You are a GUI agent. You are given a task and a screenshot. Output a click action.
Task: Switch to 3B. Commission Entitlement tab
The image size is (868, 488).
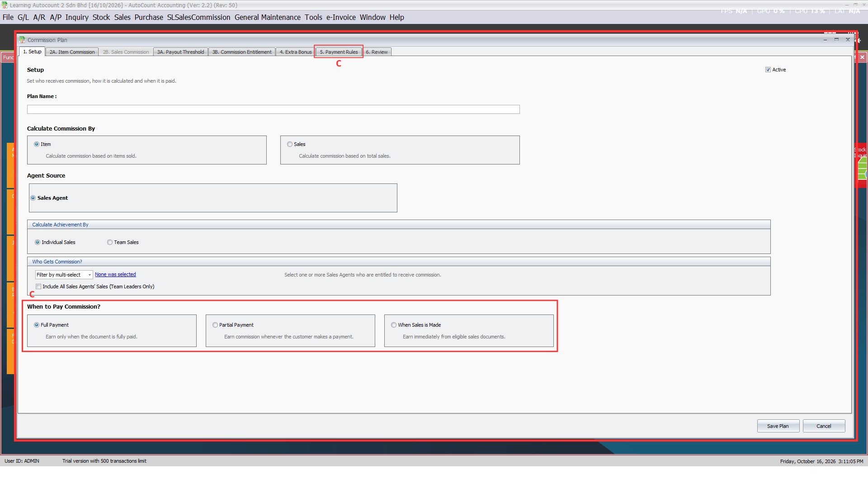coord(242,52)
